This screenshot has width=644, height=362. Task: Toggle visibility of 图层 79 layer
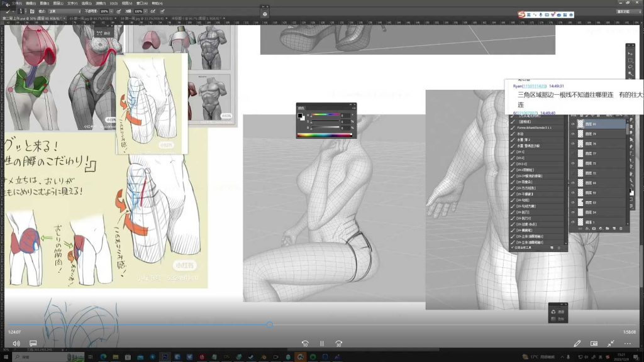coord(573,134)
